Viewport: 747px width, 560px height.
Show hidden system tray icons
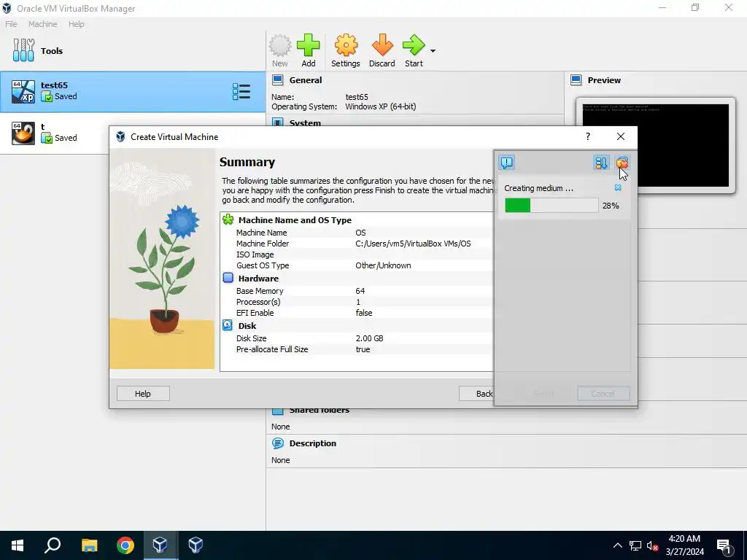(617, 545)
